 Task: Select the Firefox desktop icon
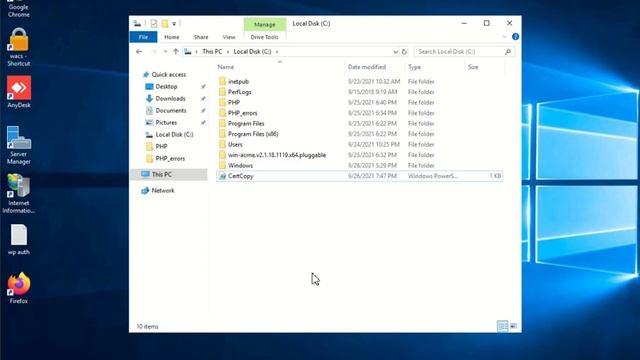(x=19, y=288)
